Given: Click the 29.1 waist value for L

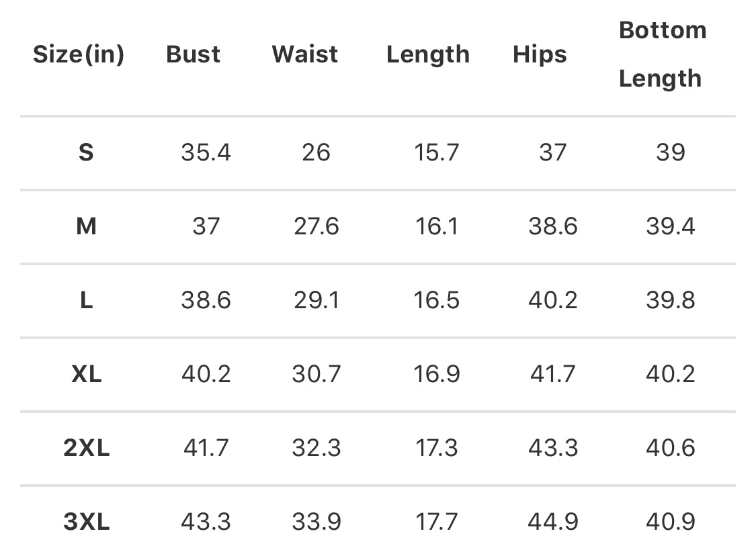Looking at the screenshot, I should point(316,300).
